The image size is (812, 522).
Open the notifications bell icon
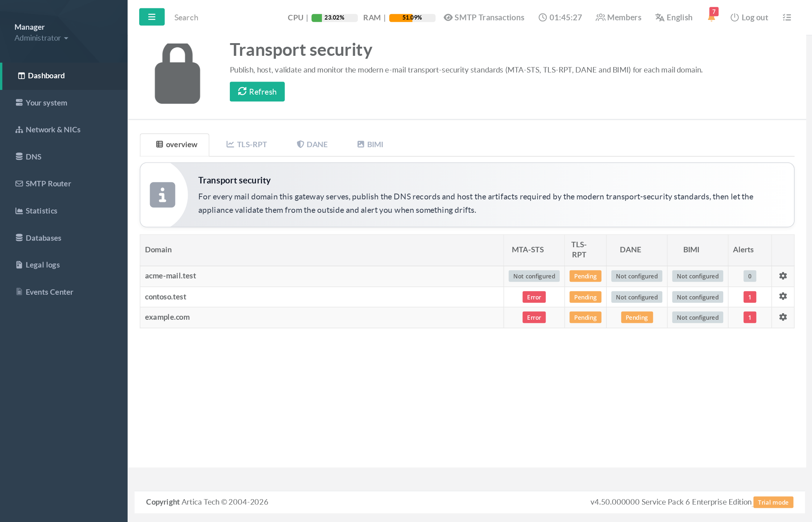pyautogui.click(x=711, y=17)
